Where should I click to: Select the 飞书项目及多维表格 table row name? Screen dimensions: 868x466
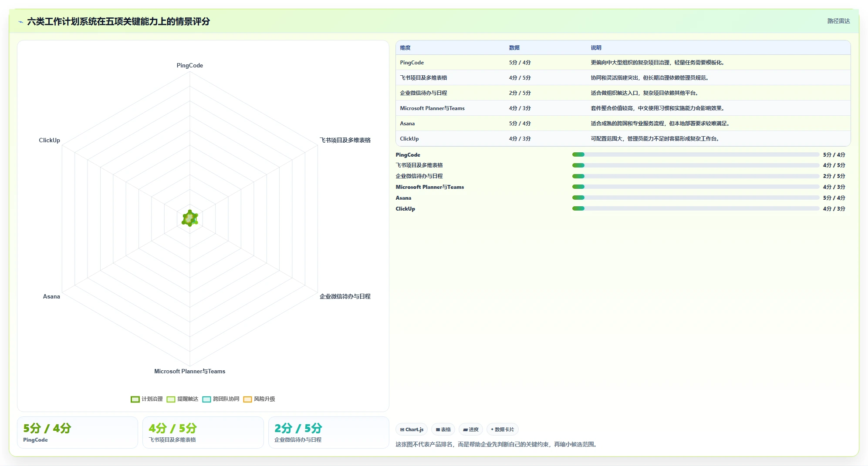[x=423, y=78]
